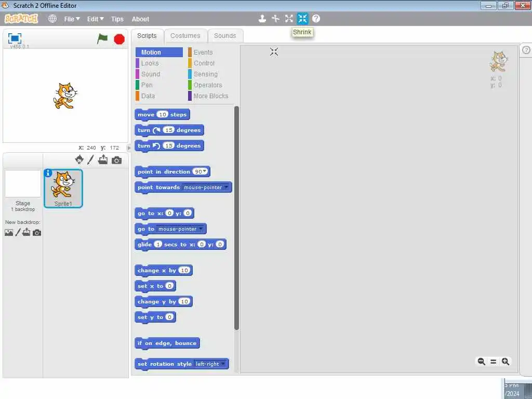532x399 pixels.
Task: Click the taskbar clock date
Action: tap(512, 394)
